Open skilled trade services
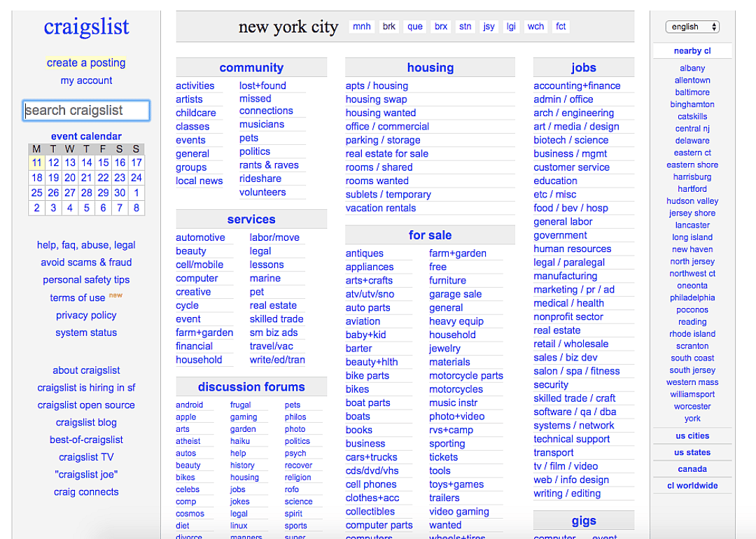 (276, 319)
